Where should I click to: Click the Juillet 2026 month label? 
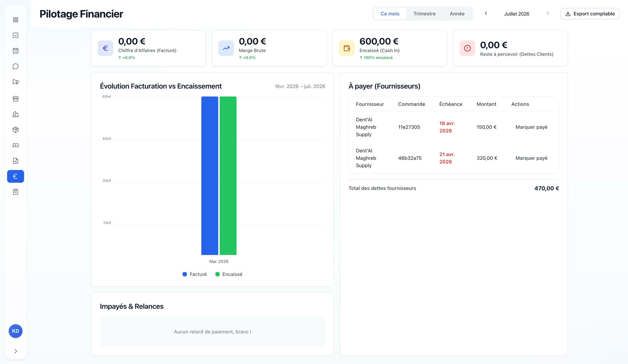pyautogui.click(x=517, y=14)
